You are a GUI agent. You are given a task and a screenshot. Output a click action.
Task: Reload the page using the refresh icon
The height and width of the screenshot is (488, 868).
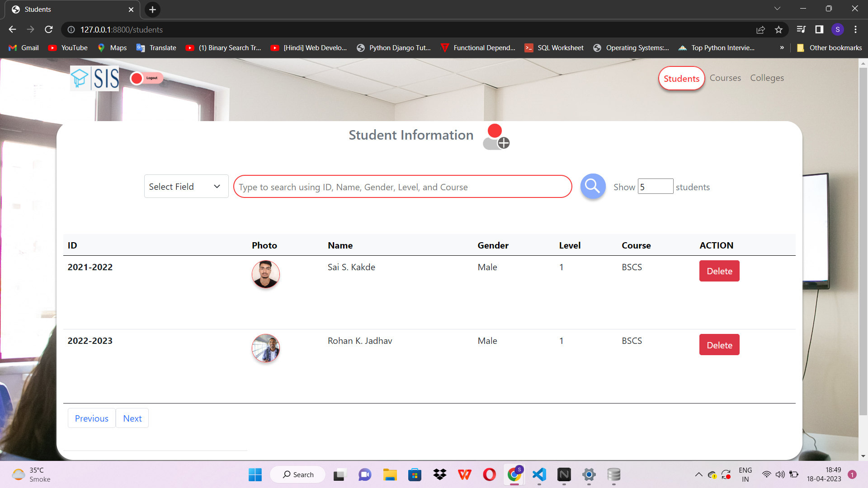pos(48,29)
